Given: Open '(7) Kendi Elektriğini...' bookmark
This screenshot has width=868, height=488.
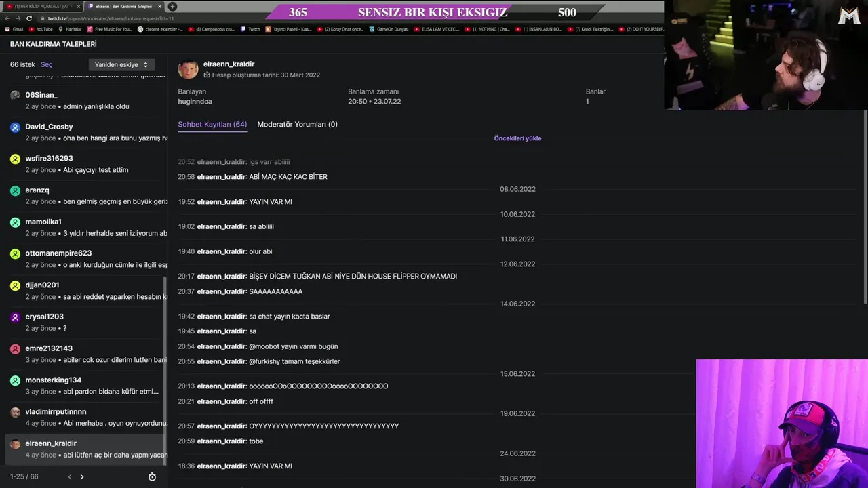Looking at the screenshot, I should 590,29.
